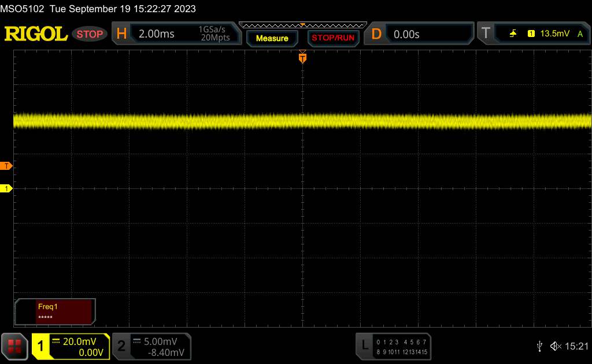This screenshot has width=592, height=364.
Task: Click the T trigger settings icon
Action: tap(486, 34)
